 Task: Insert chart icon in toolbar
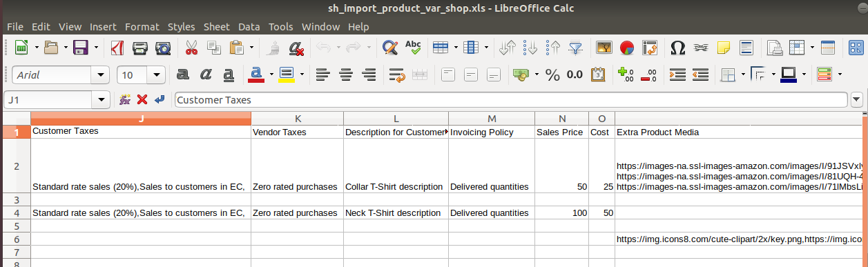tap(627, 48)
